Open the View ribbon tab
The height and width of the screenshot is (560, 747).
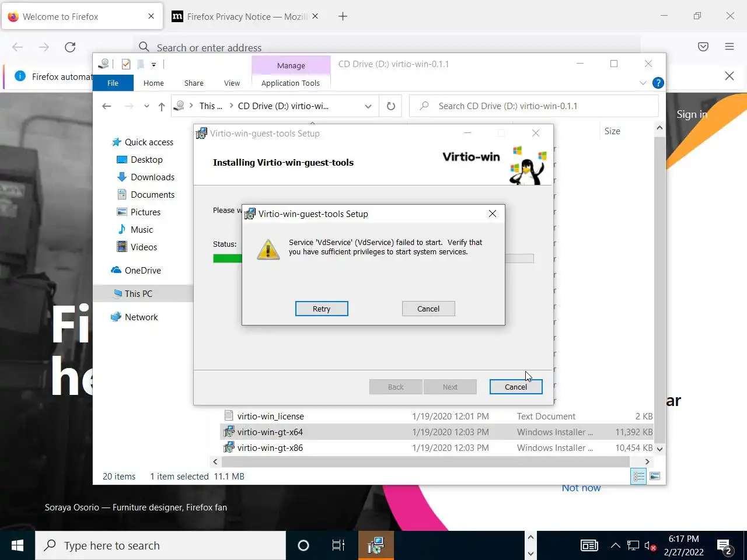(x=232, y=83)
